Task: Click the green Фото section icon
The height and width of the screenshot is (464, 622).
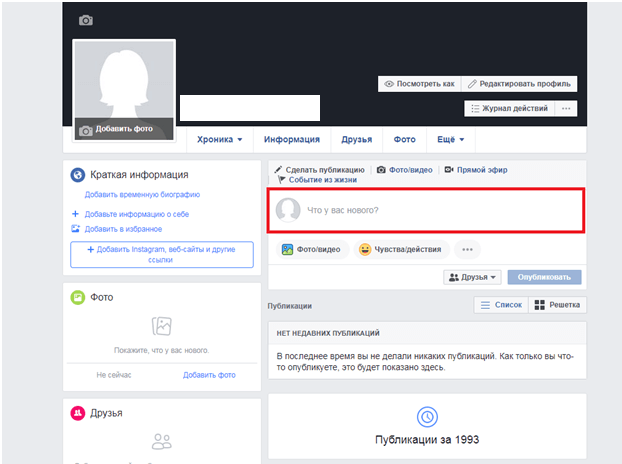Action: 77,297
